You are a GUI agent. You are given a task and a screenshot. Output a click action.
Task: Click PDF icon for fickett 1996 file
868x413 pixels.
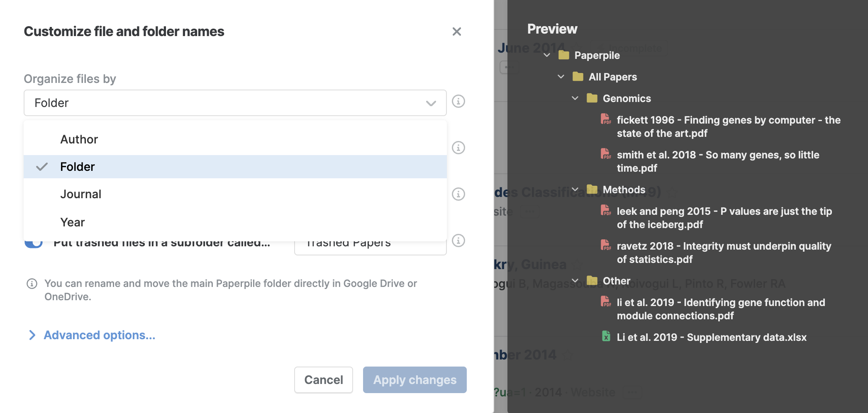pos(606,119)
